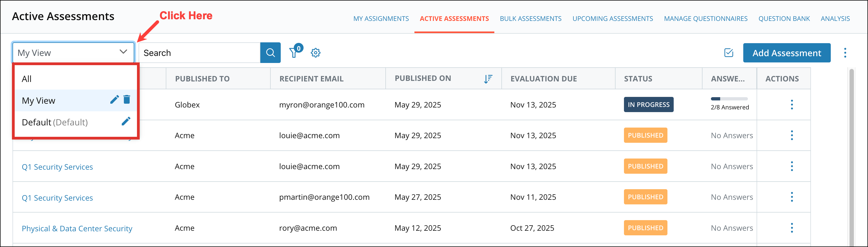The width and height of the screenshot is (868, 247).
Task: Focus the Search input field
Action: click(x=199, y=53)
